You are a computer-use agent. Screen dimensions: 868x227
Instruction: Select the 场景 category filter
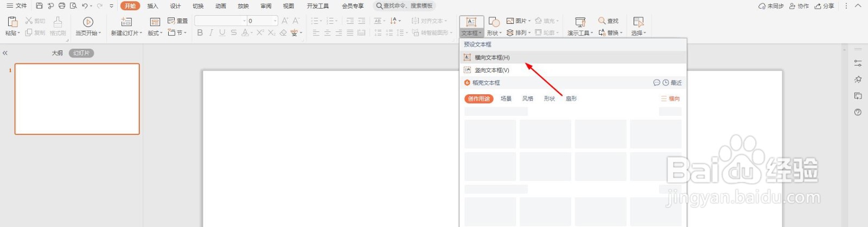tap(506, 99)
